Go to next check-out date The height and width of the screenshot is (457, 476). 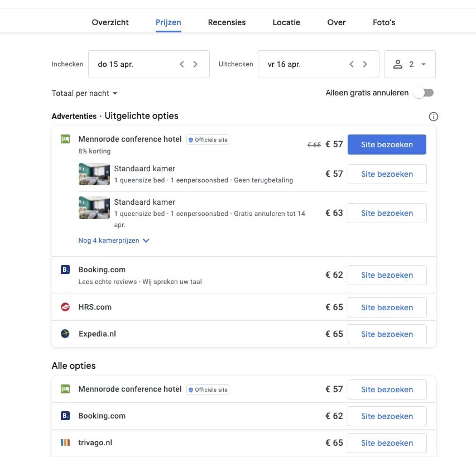point(365,64)
